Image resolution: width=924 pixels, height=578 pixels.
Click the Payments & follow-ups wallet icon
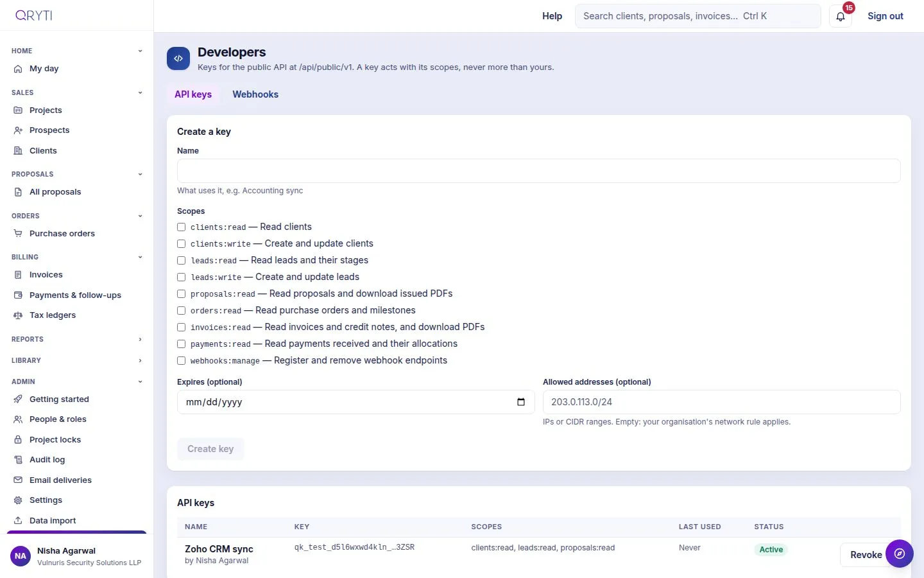[x=18, y=295]
